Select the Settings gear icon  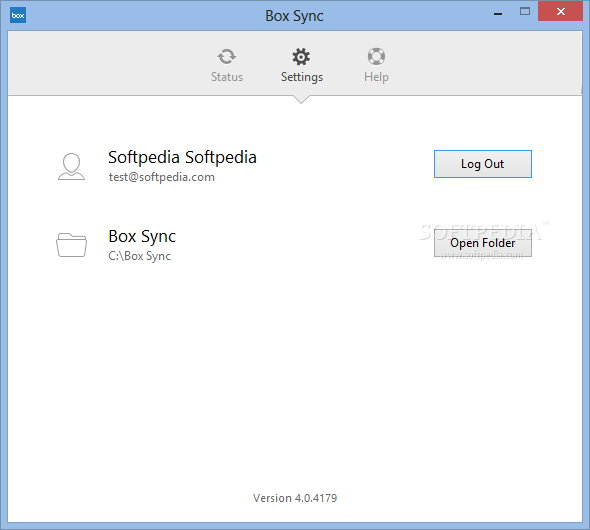(x=301, y=57)
